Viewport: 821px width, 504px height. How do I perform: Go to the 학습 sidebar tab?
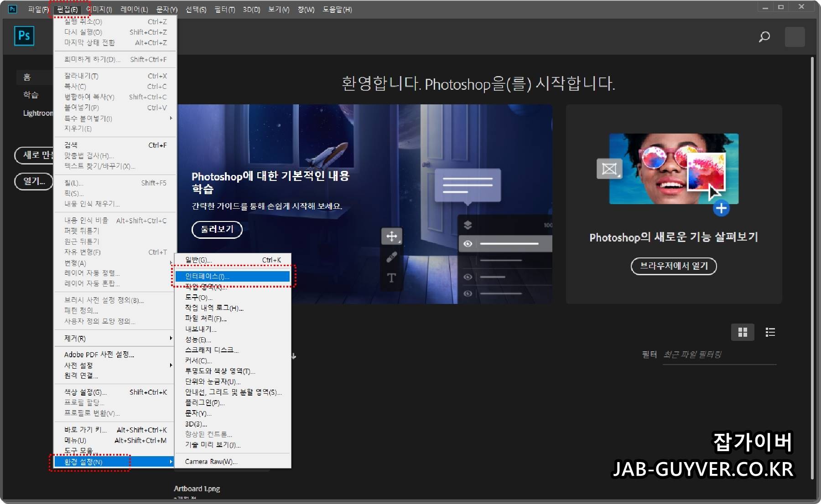(x=31, y=95)
